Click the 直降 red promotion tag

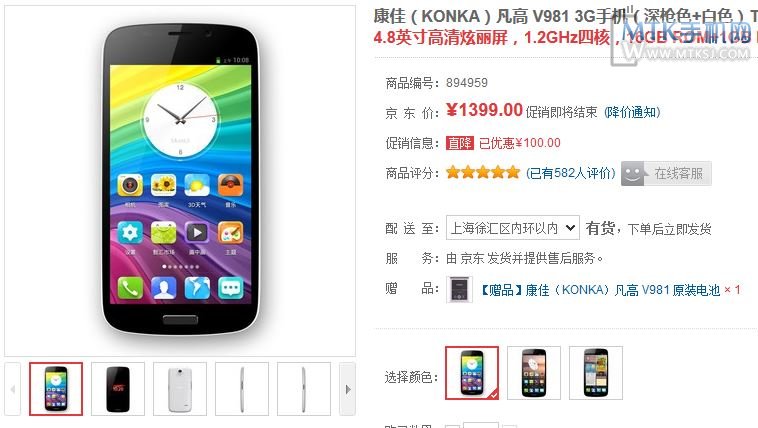tap(459, 143)
